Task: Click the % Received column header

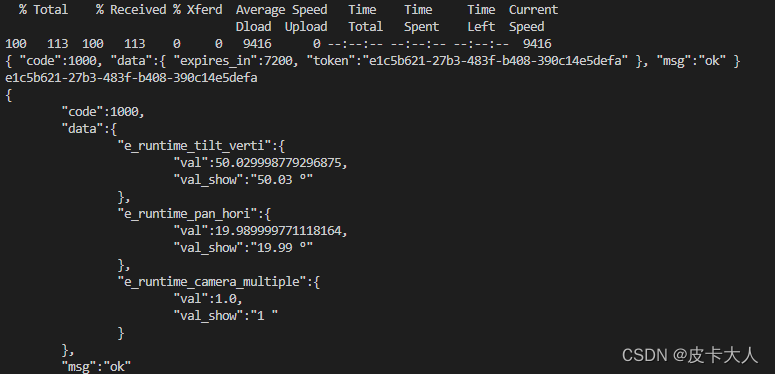Action: click(x=131, y=10)
